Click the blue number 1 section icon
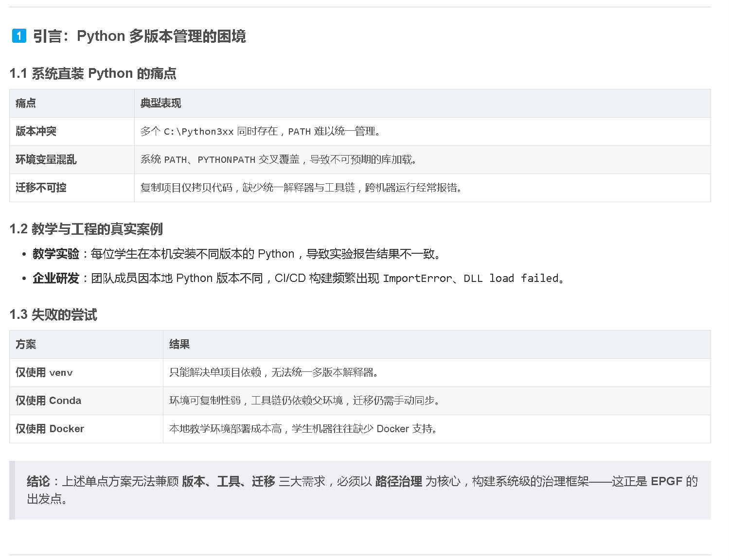 [19, 35]
